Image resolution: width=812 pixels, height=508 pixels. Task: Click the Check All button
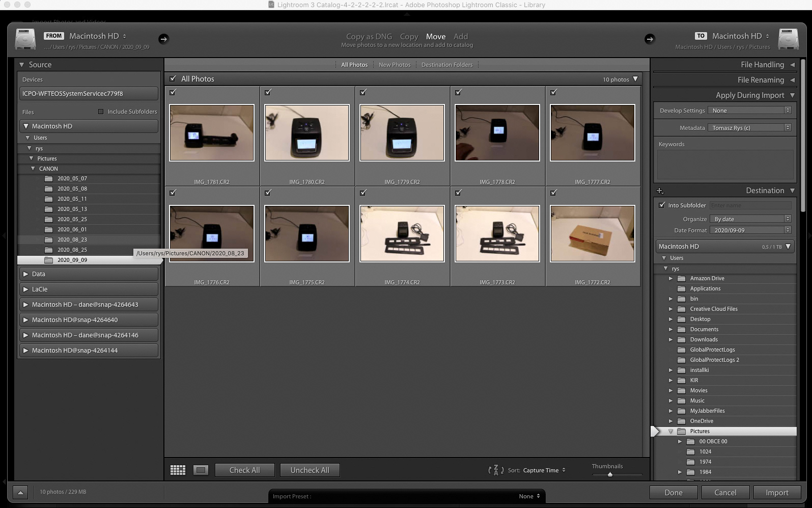coord(244,470)
